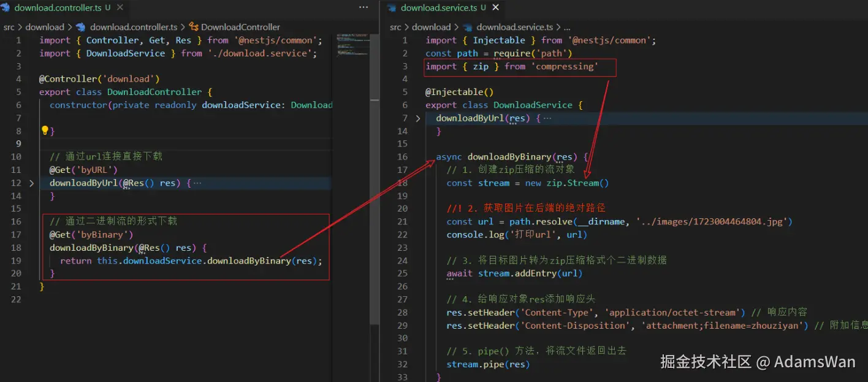Click 'Injectable' in service import line 1
The image size is (868, 382).
499,40
